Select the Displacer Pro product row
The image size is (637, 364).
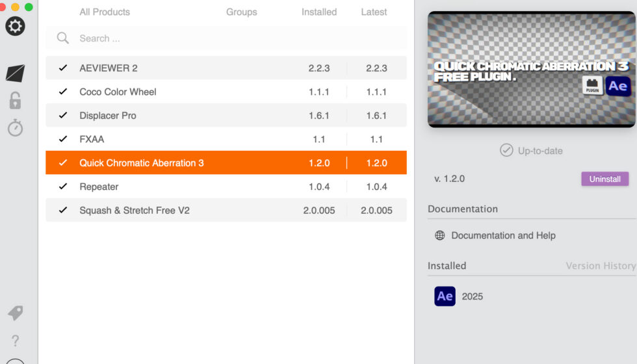pyautogui.click(x=226, y=116)
